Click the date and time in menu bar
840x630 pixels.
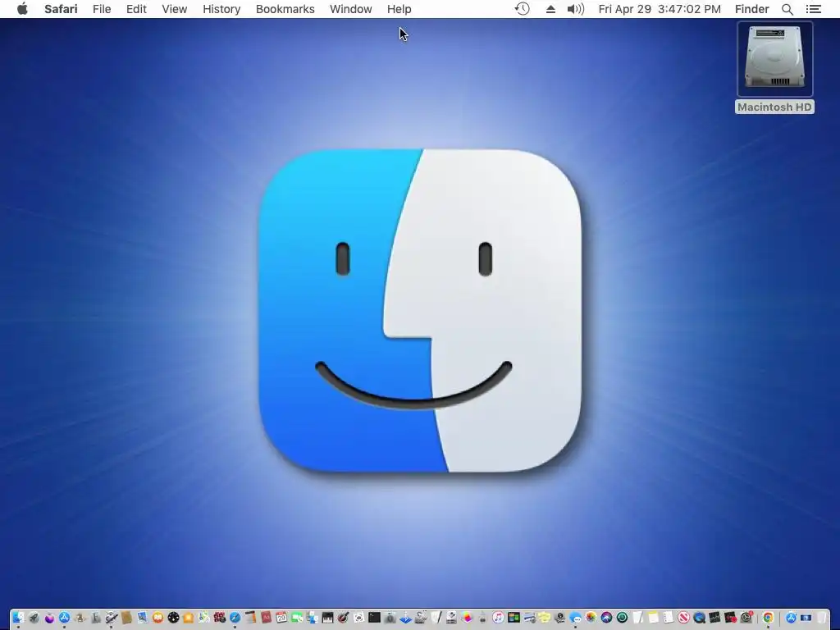[x=660, y=9]
